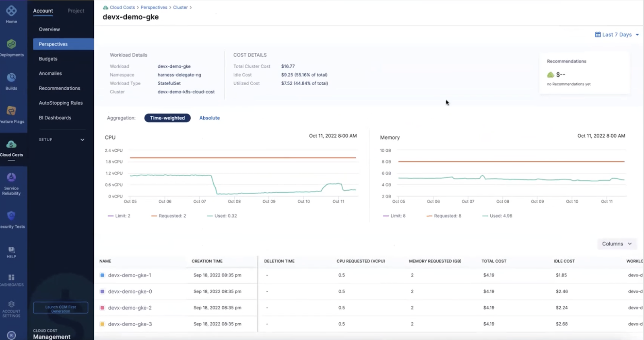Viewport: 644px width, 340px height.
Task: Sort by CREATION TIME column header
Action: (207, 261)
